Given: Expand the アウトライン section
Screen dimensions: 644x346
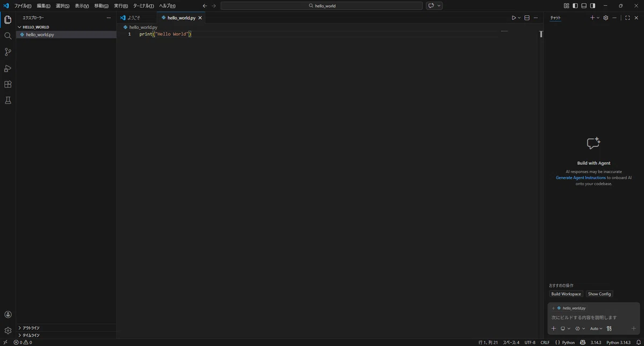Looking at the screenshot, I should (66, 328).
